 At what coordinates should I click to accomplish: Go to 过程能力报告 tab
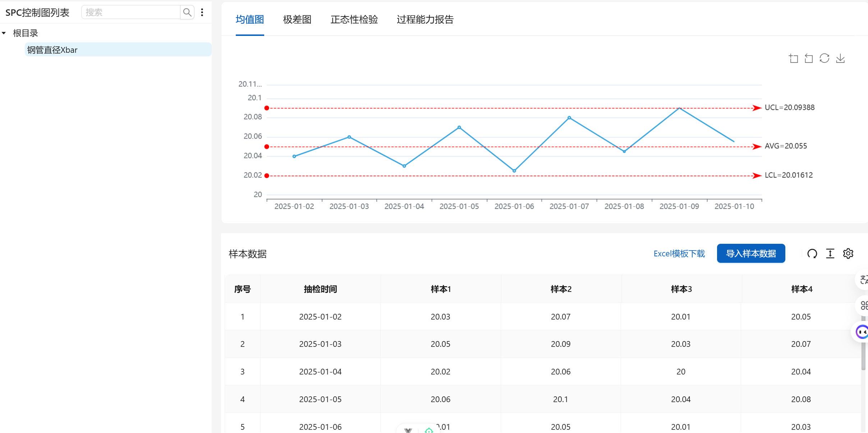[x=425, y=19]
